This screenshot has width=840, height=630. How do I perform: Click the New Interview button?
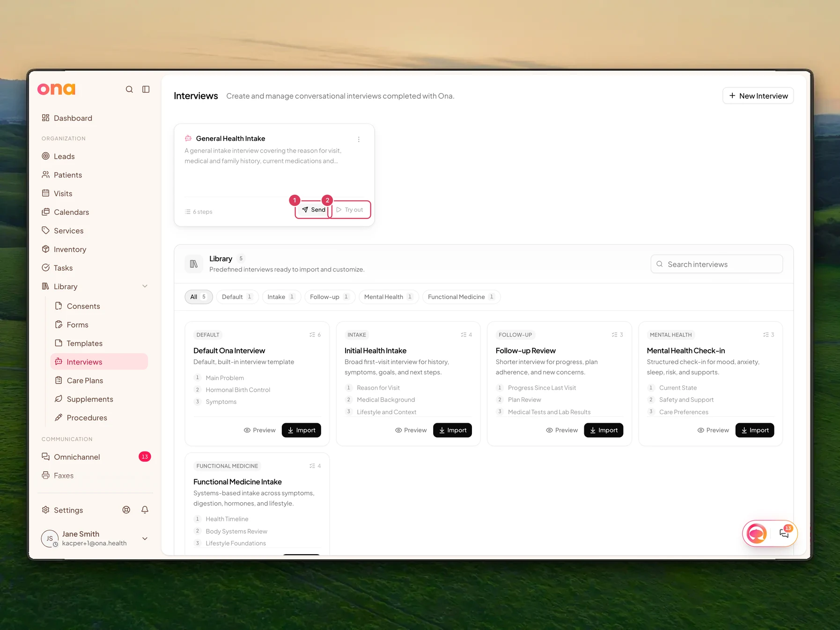coord(758,96)
